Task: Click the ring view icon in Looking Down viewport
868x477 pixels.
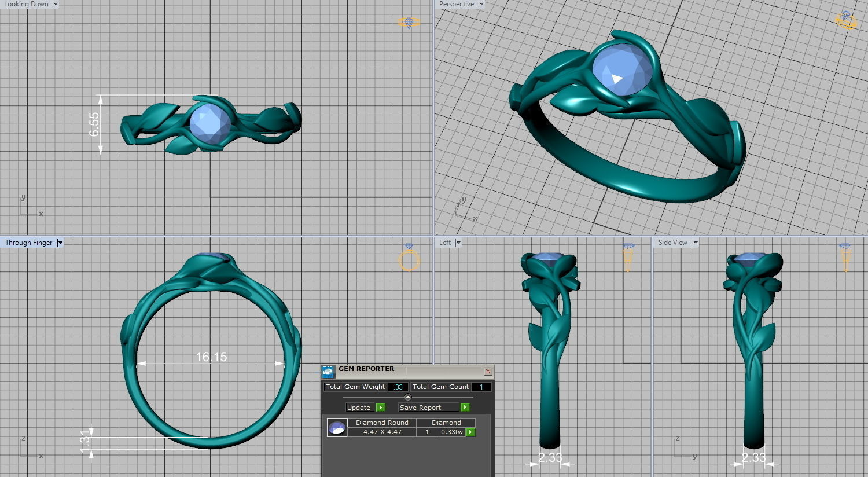Action: (x=409, y=23)
